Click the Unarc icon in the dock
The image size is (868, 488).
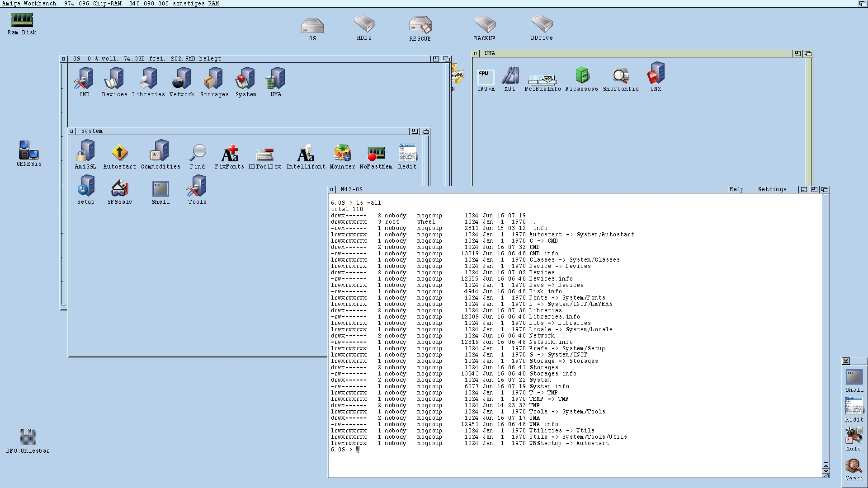pyautogui.click(x=854, y=466)
